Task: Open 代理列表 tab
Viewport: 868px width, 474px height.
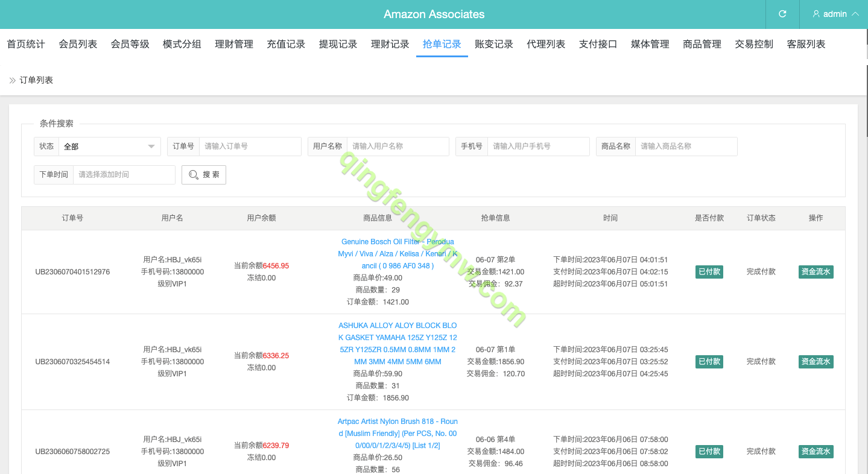Action: tap(546, 44)
